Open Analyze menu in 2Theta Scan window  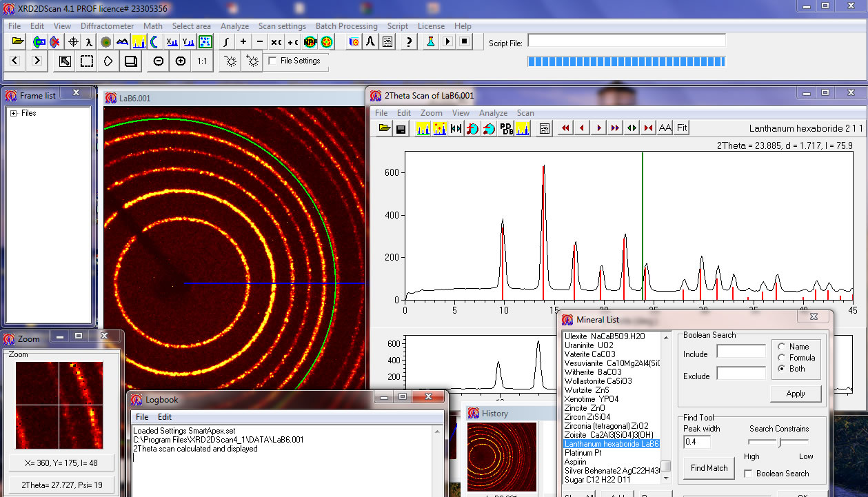[493, 113]
